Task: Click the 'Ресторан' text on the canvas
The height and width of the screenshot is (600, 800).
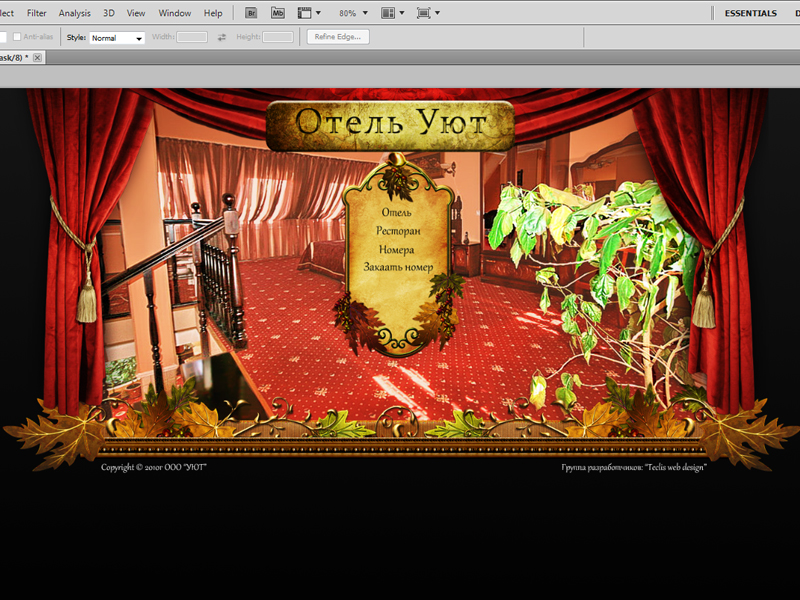Action: 398,231
